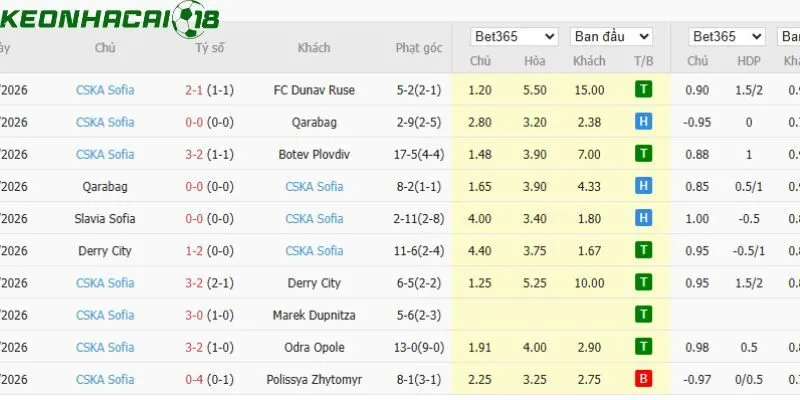Viewport: 800px width, 400px height.
Task: Click the Tỷ số column header
Action: tap(209, 48)
